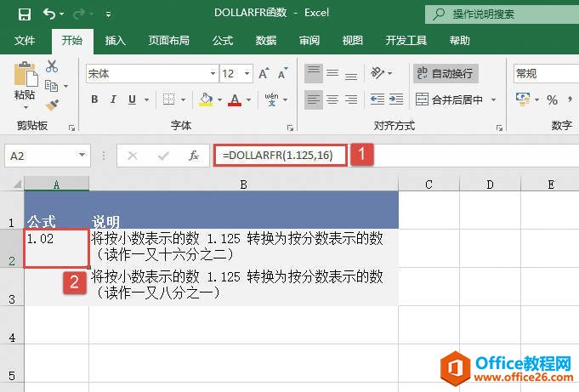Switch to the 页面布局 ribbon tab
Screen dimensions: 579x392
point(168,40)
